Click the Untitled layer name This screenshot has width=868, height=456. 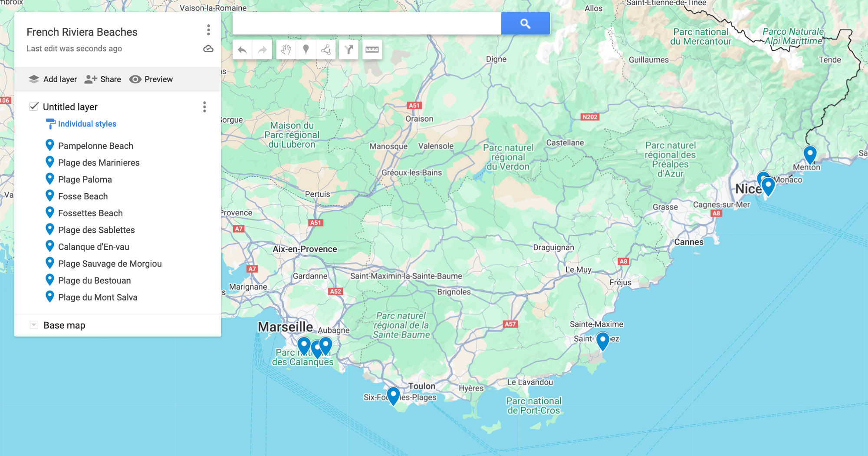tap(70, 107)
